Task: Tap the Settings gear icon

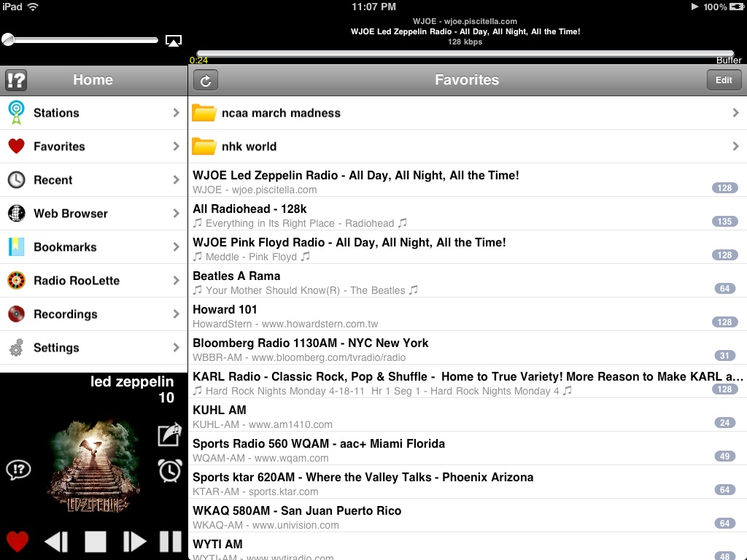Action: [x=16, y=348]
